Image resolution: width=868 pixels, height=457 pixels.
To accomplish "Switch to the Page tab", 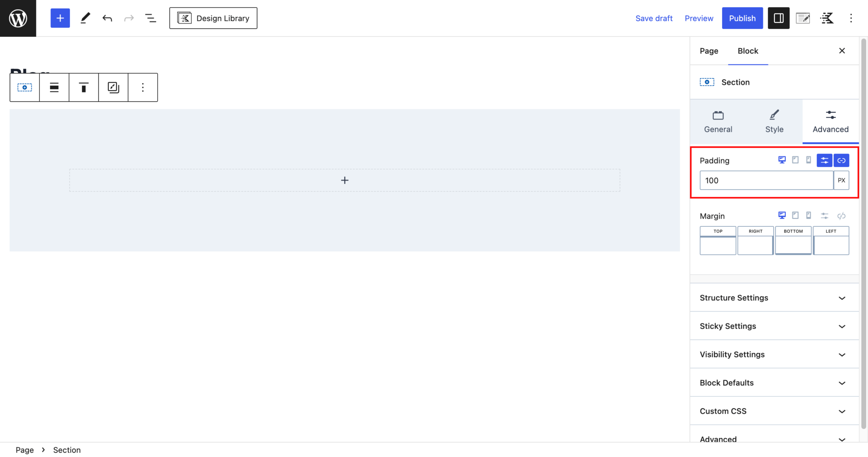I will pyautogui.click(x=709, y=51).
